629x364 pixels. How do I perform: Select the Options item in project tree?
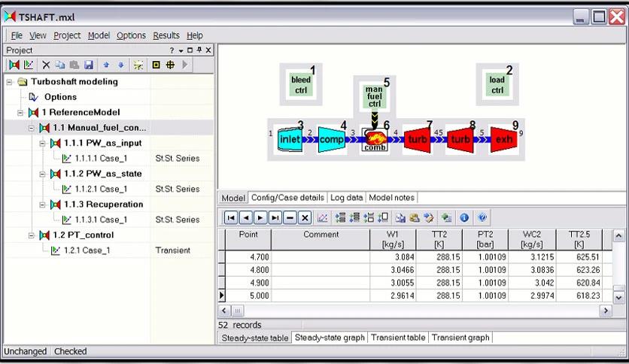[x=60, y=97]
